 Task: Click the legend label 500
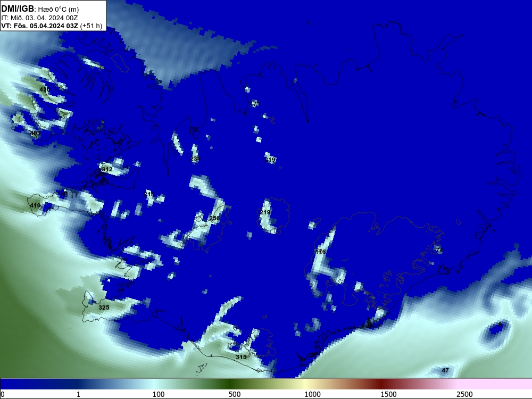(235, 394)
